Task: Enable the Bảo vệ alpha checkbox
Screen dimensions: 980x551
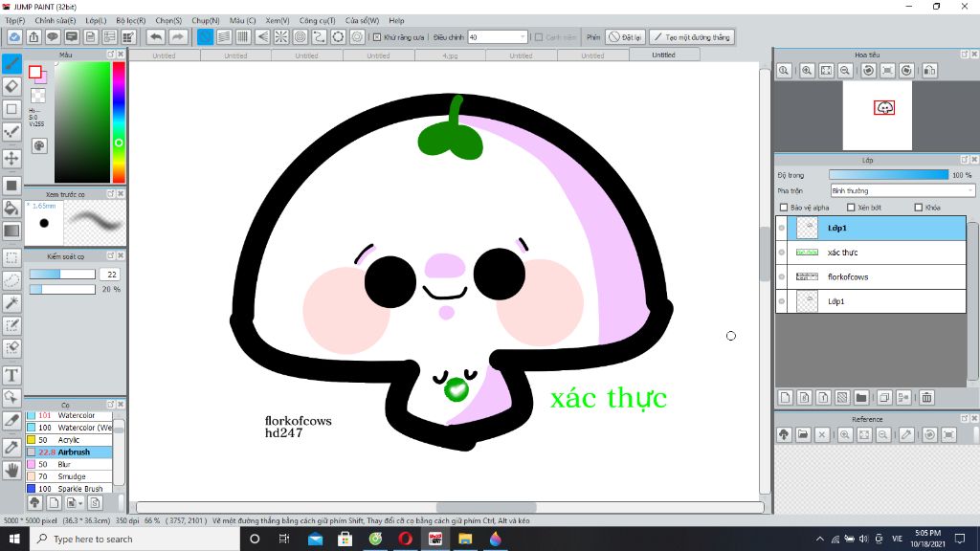Action: [784, 208]
